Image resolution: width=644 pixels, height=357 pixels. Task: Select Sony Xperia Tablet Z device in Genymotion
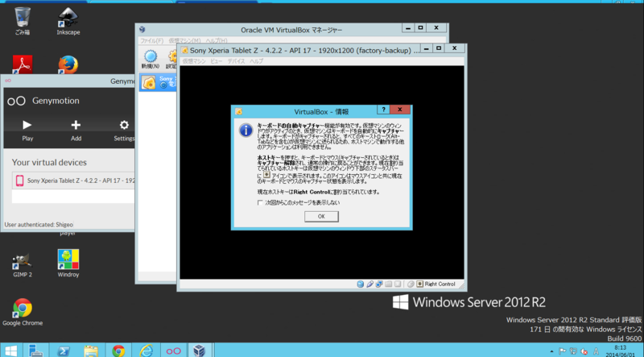[x=73, y=181]
